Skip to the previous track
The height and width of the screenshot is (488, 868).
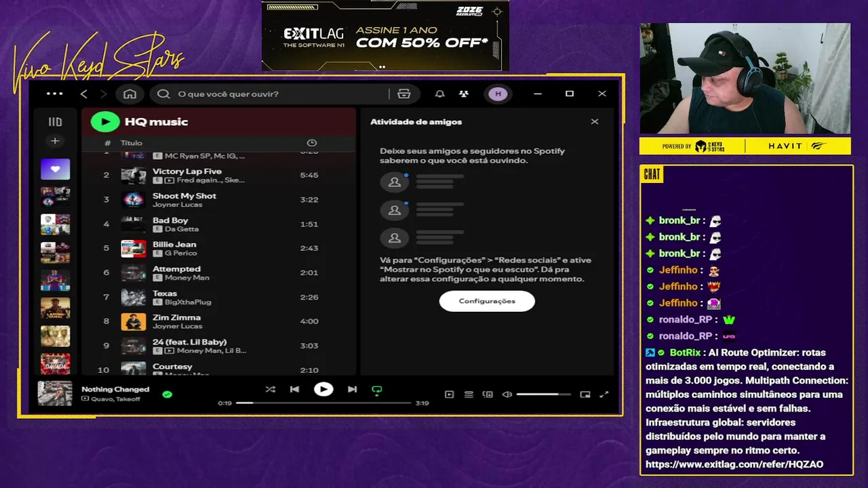tap(294, 390)
